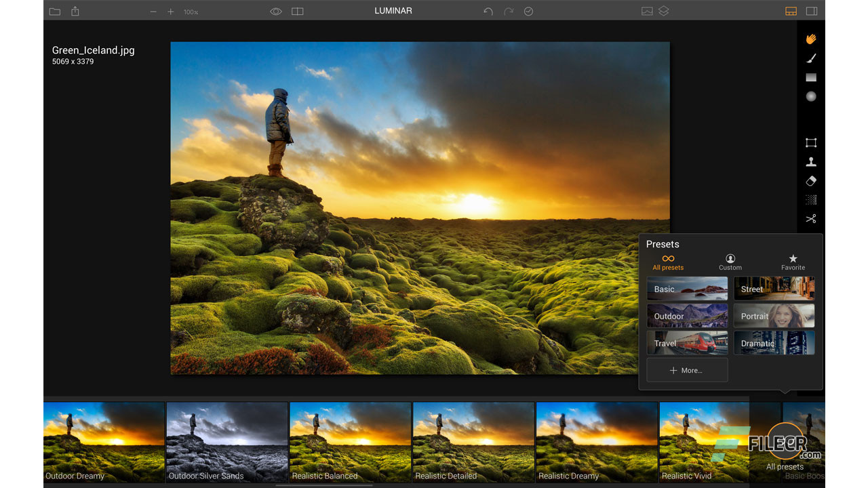
Task: Click the main photo canvas
Action: (420, 208)
